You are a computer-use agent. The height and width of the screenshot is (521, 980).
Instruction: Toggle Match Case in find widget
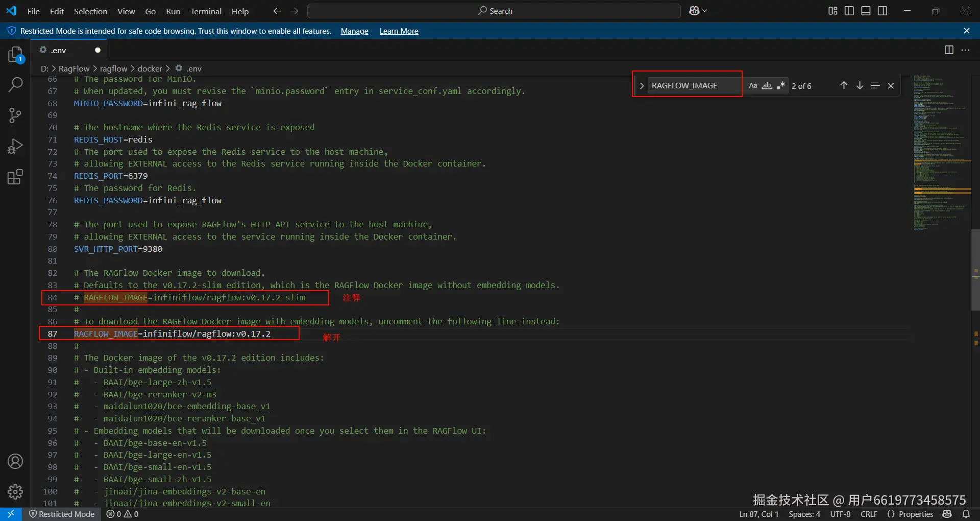(x=753, y=86)
